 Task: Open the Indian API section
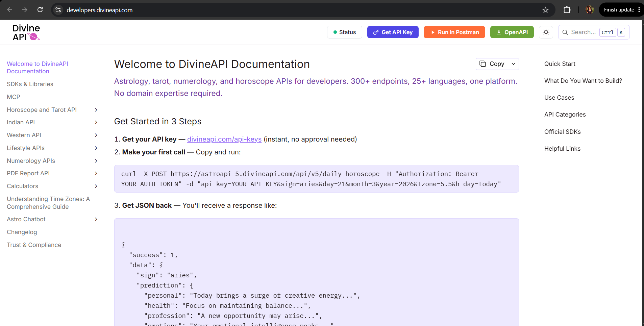click(21, 122)
